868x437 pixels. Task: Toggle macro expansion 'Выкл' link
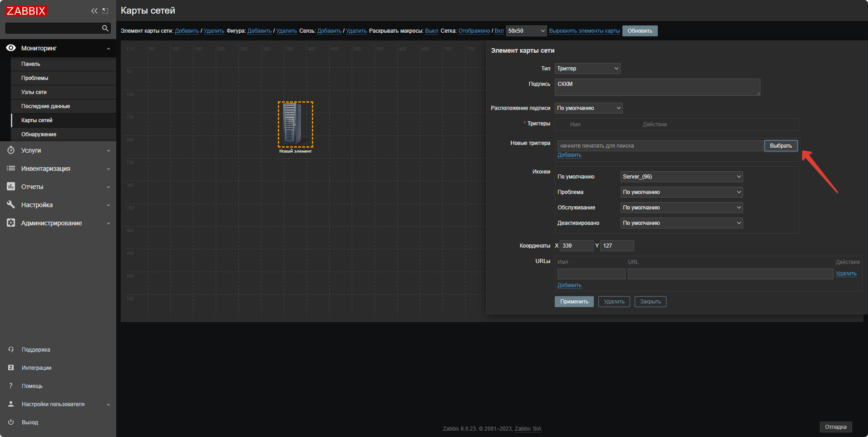coord(431,31)
